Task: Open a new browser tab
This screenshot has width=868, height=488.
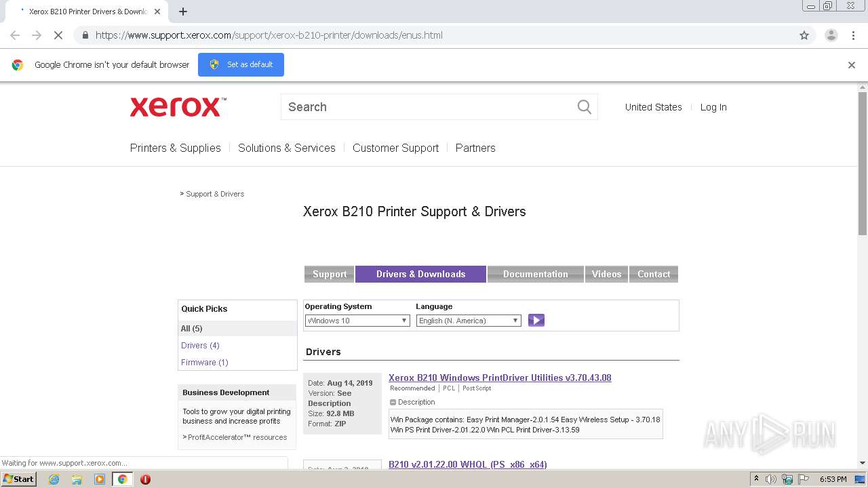Action: tap(183, 12)
